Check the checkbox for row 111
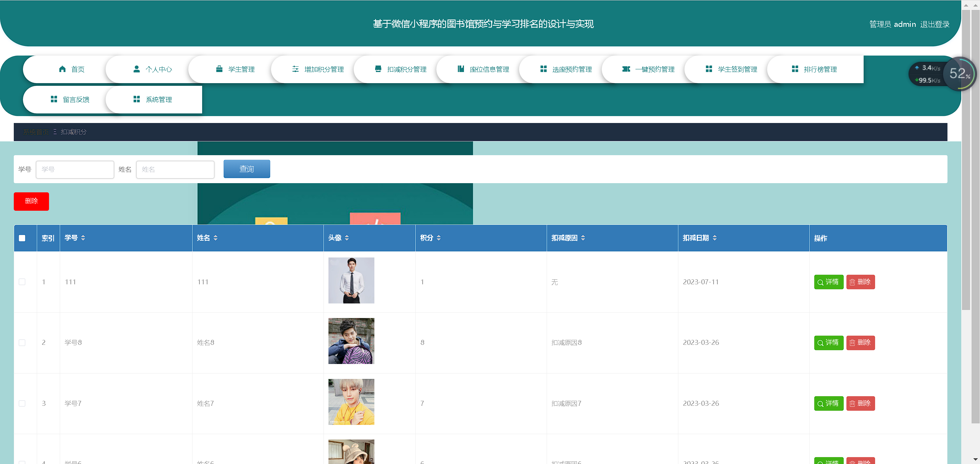This screenshot has width=980, height=464. point(22,282)
